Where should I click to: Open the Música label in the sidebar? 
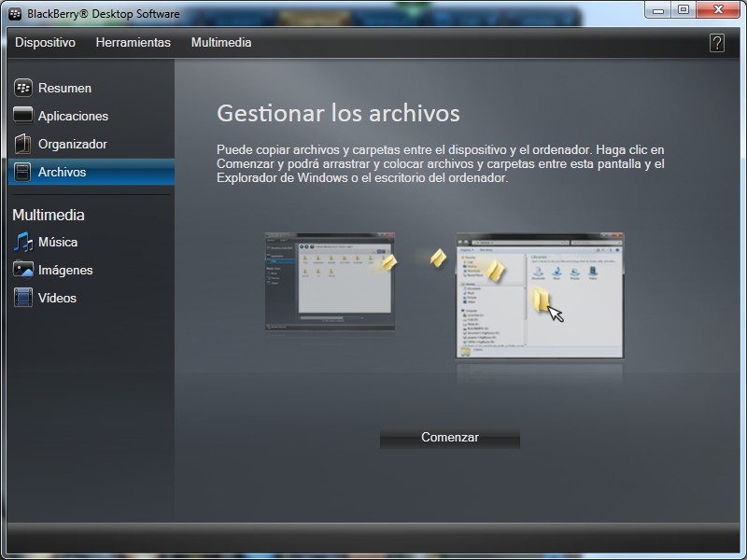[x=58, y=242]
